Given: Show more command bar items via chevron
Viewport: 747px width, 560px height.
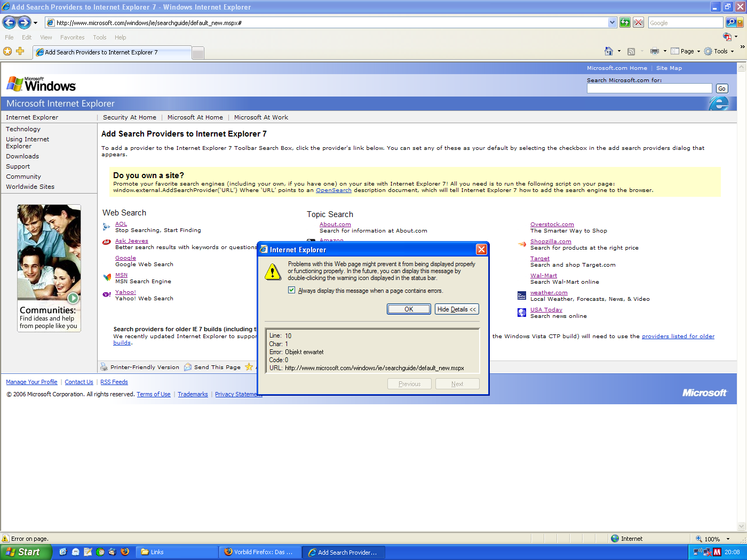Looking at the screenshot, I should click(x=742, y=47).
